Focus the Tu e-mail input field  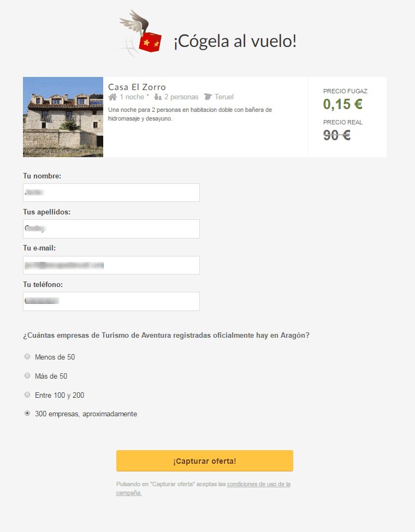click(111, 265)
